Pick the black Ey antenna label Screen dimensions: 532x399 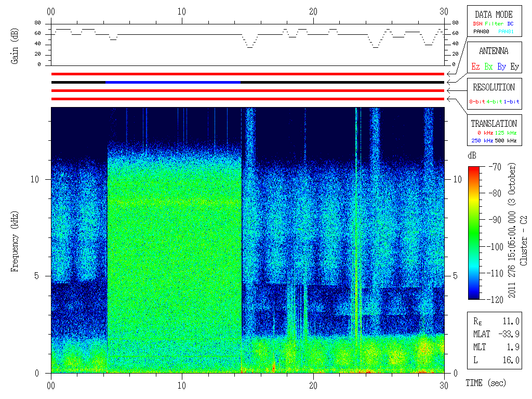click(x=514, y=66)
